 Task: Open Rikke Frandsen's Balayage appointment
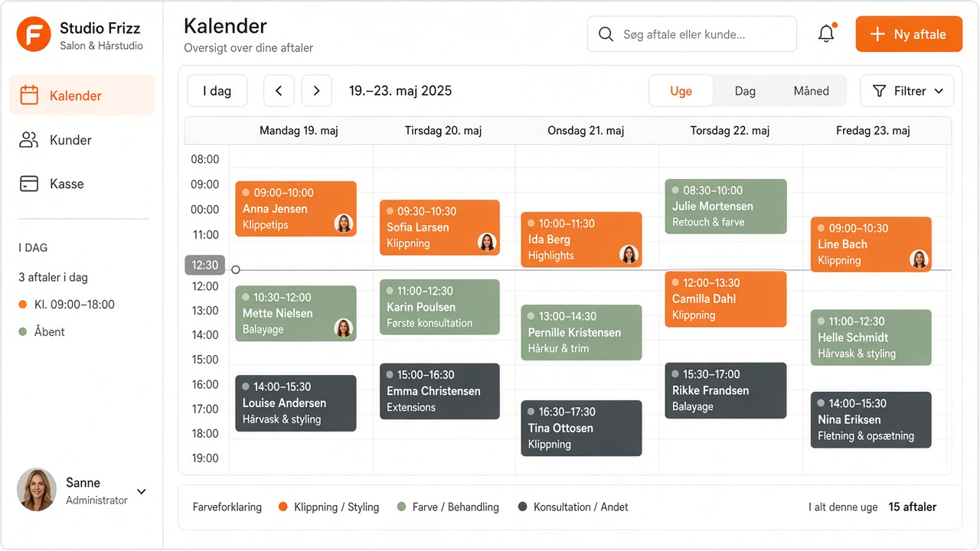[x=726, y=390]
